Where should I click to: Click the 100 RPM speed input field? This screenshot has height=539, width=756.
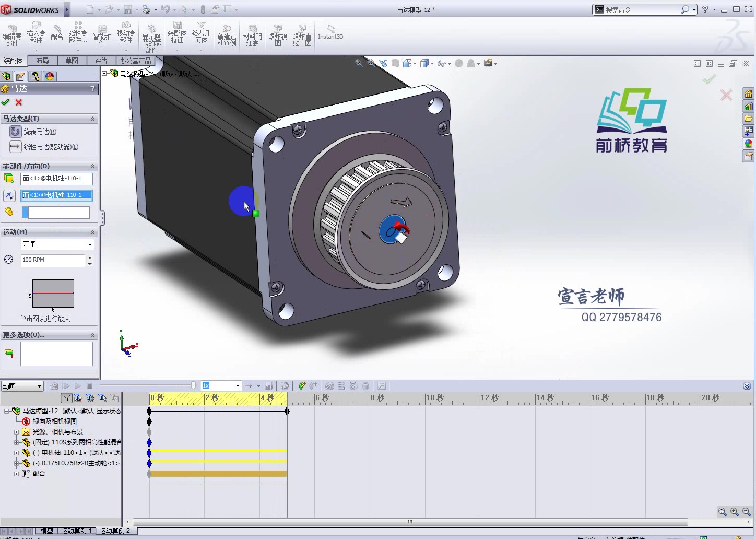[x=52, y=260]
